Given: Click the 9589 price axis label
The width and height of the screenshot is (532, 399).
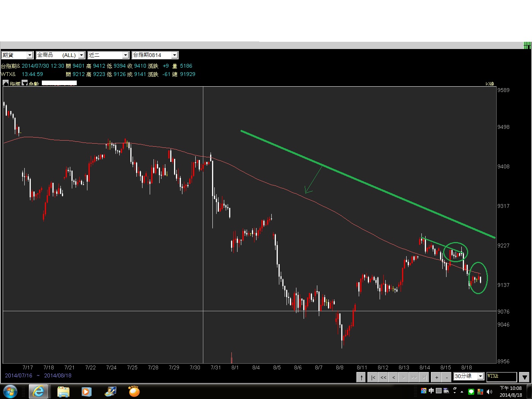Looking at the screenshot, I should point(503,90).
